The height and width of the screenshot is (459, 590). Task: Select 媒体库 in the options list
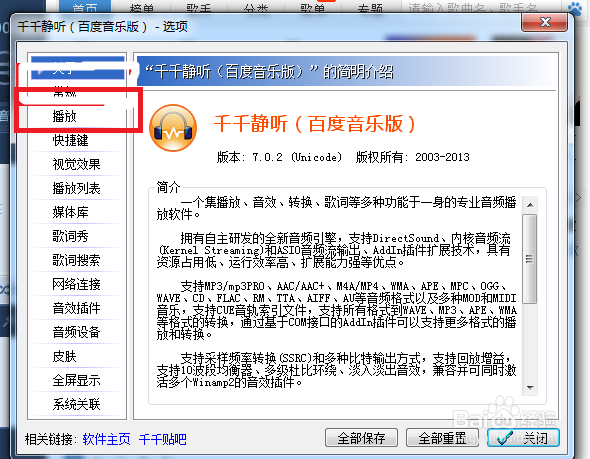point(70,212)
